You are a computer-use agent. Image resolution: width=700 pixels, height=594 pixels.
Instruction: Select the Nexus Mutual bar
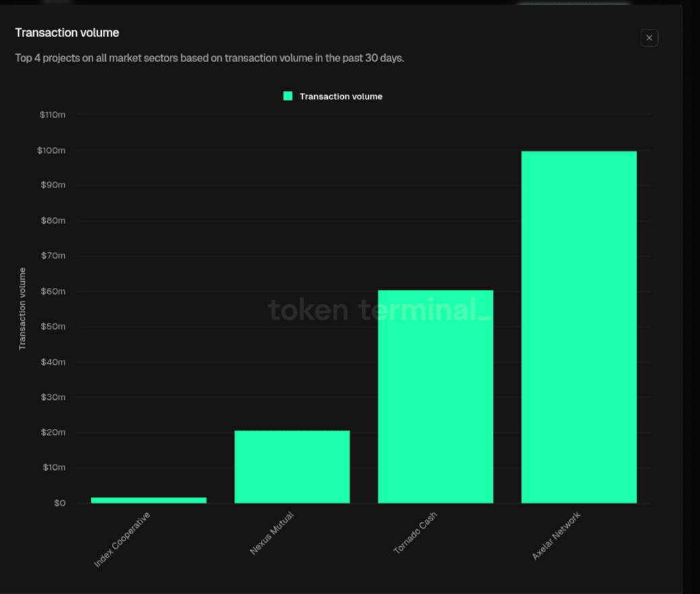(x=292, y=467)
